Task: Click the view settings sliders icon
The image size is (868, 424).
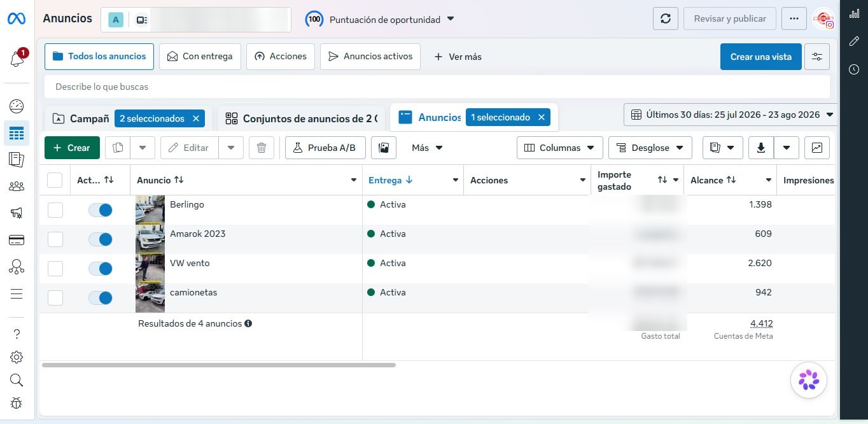Action: point(817,57)
